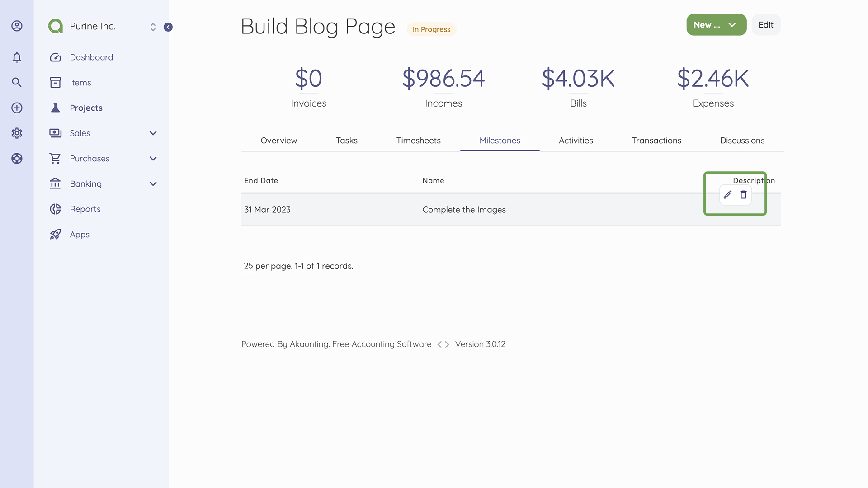Image resolution: width=868 pixels, height=488 pixels.
Task: Delete the milestone using the trash icon
Action: pos(743,195)
